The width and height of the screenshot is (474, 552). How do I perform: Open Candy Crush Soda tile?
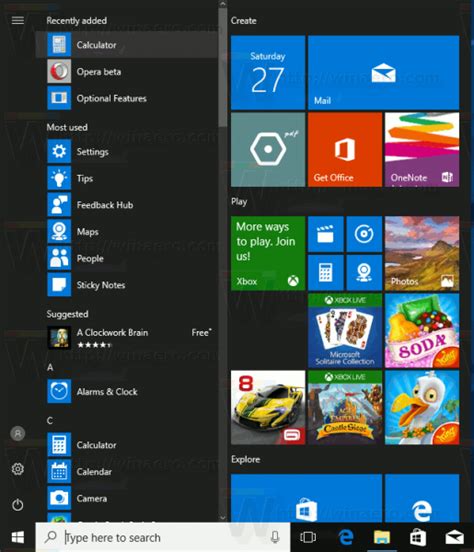coord(422,331)
